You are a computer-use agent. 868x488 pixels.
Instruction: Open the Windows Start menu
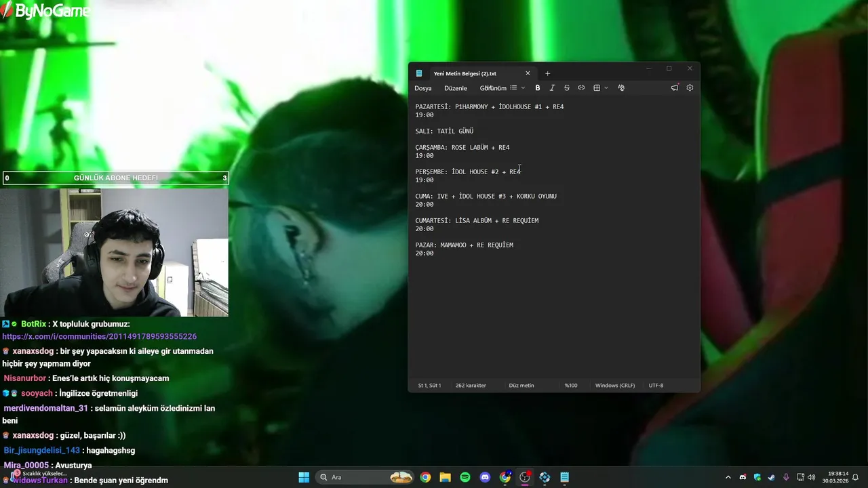tap(304, 477)
